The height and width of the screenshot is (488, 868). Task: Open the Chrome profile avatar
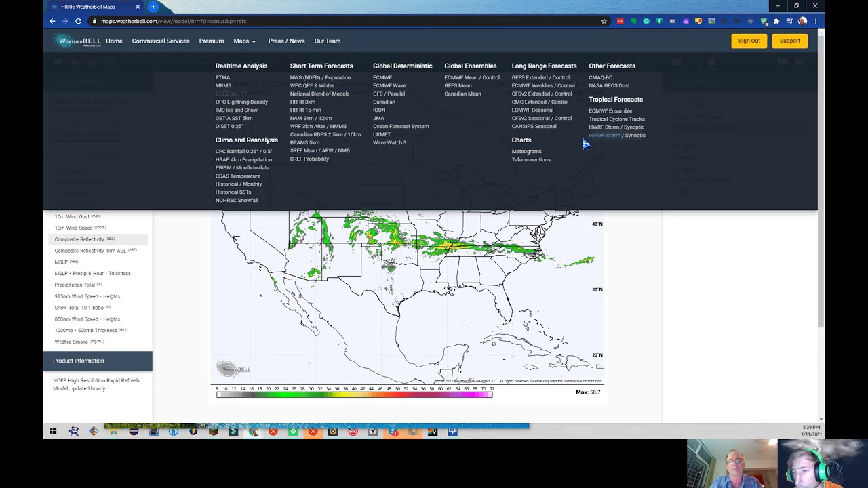803,21
